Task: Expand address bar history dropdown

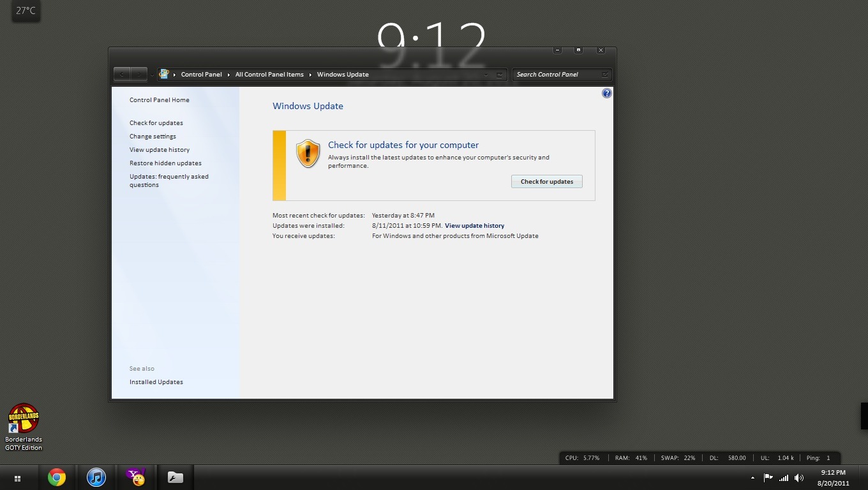Action: click(486, 75)
